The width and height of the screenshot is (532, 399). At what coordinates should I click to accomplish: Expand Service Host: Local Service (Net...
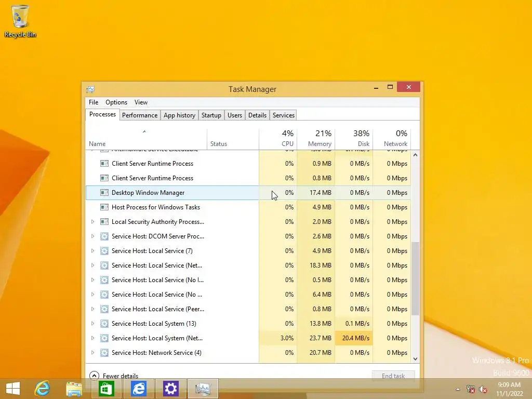(92, 265)
